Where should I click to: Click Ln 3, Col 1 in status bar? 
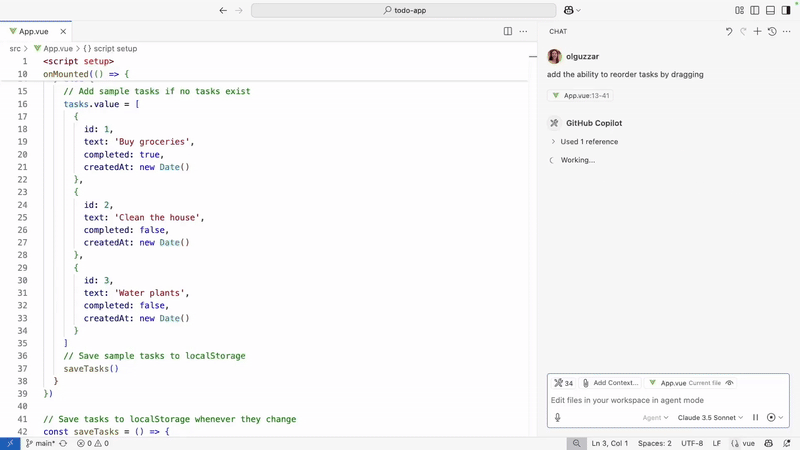(610, 443)
